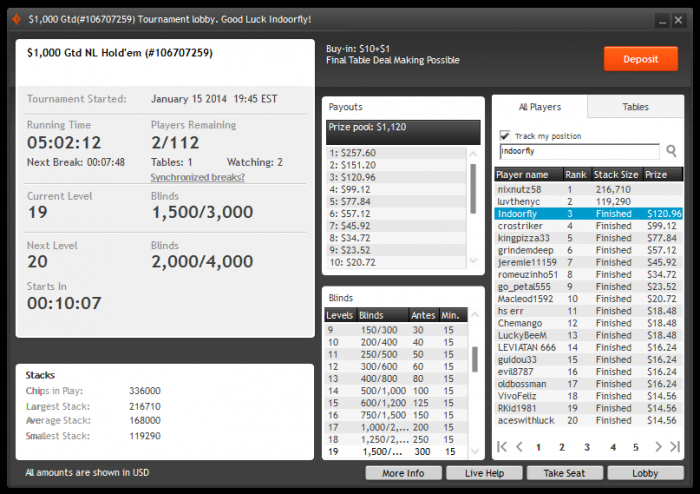Select player row luvthenyc
This screenshot has height=494, width=700.
[588, 202]
